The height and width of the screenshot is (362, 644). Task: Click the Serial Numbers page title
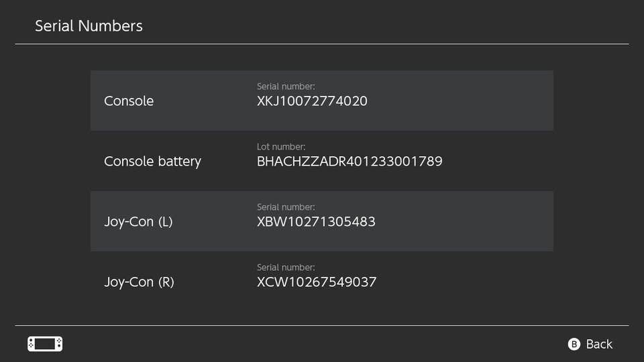[89, 26]
